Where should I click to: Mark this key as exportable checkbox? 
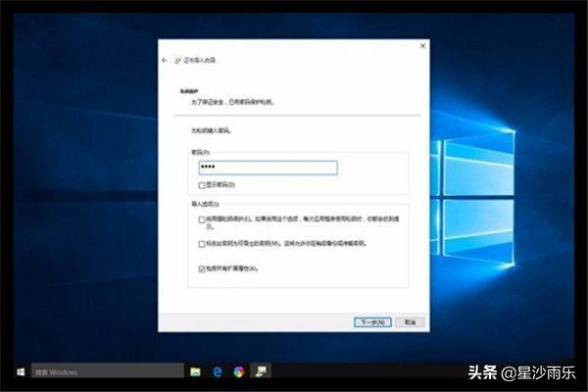tap(202, 244)
